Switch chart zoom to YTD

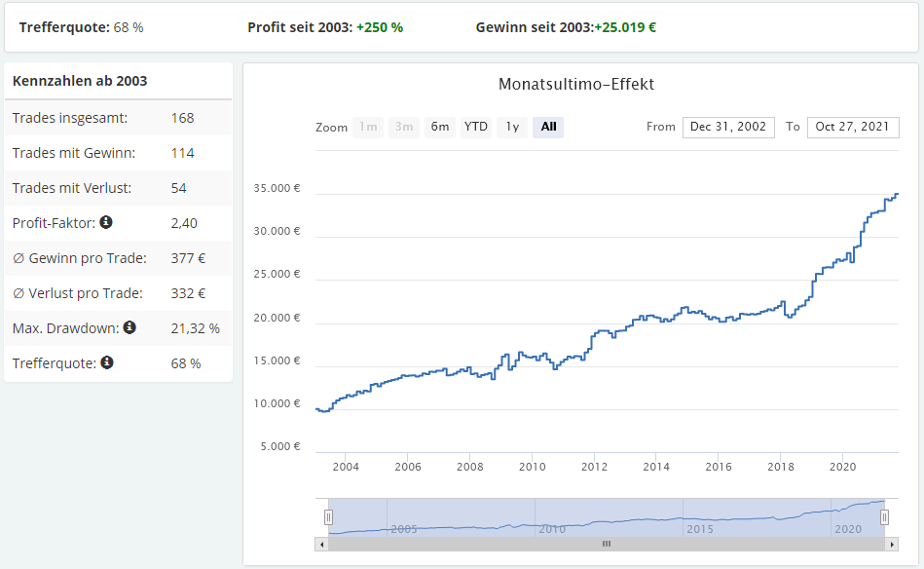coord(476,127)
